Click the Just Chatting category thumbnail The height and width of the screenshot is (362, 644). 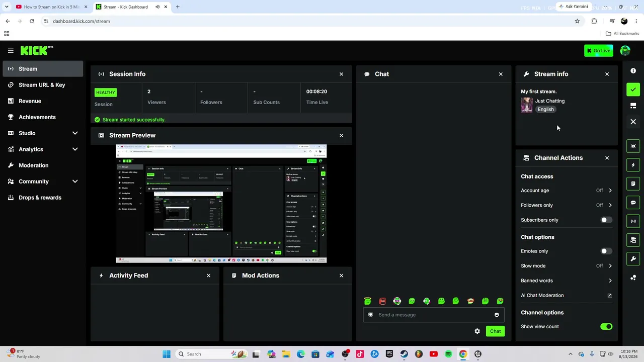(527, 105)
